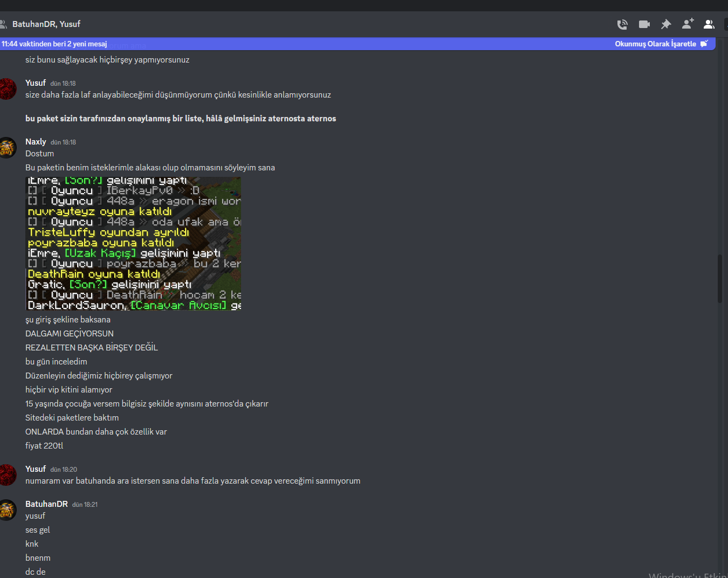
Task: Click the chat scrollbar thumb
Action: [720, 279]
